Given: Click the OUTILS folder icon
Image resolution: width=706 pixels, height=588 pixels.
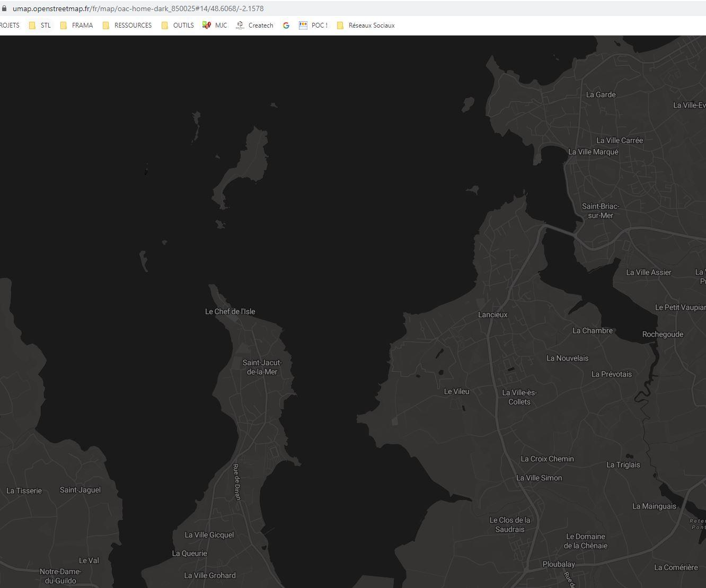Looking at the screenshot, I should click(x=165, y=25).
